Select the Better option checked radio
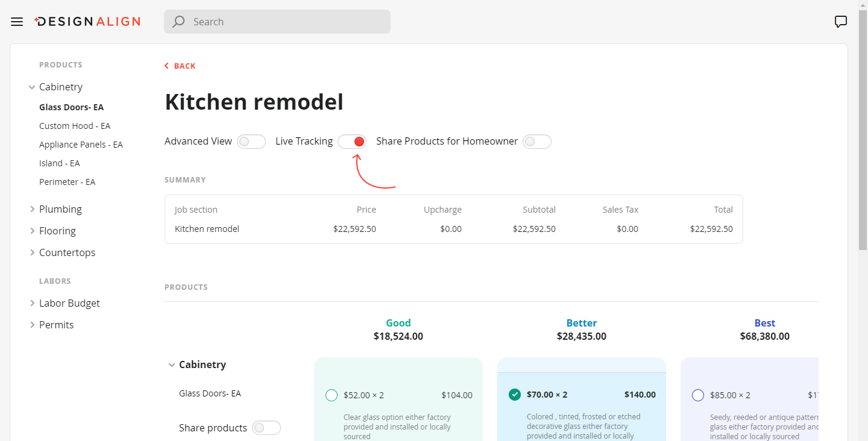Screen dimensions: 868x441 tap(514, 395)
